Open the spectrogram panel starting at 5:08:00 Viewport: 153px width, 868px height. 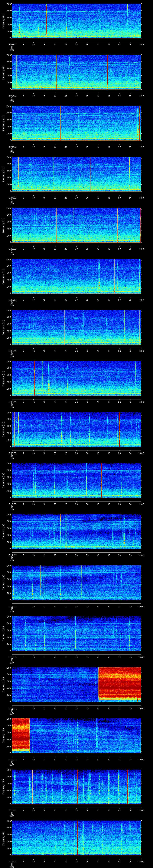(76, 378)
